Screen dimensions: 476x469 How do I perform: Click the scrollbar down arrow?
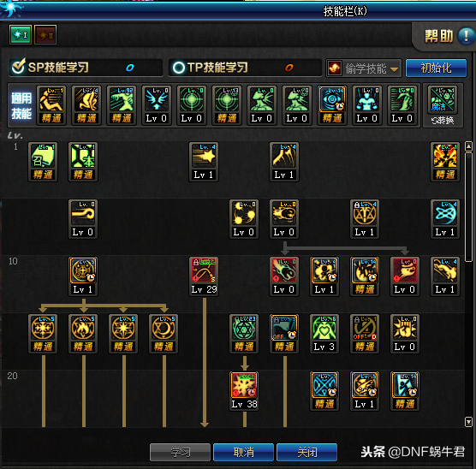(468, 422)
